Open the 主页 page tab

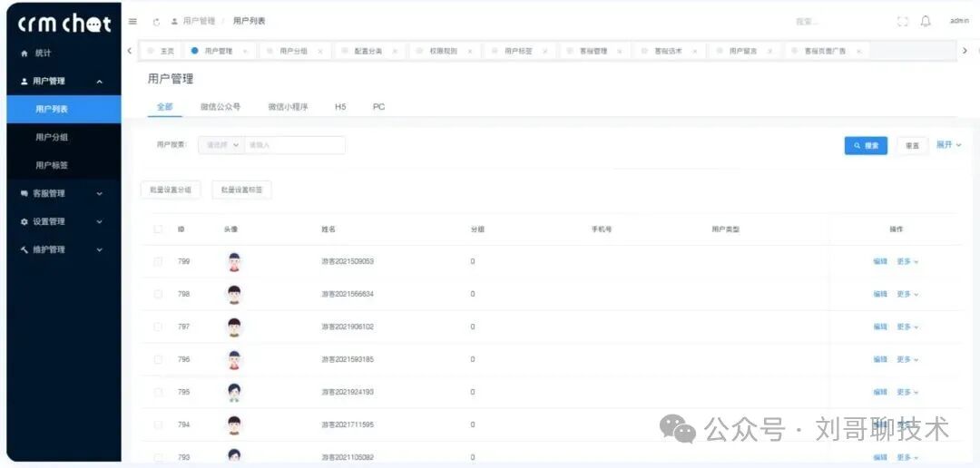point(162,51)
